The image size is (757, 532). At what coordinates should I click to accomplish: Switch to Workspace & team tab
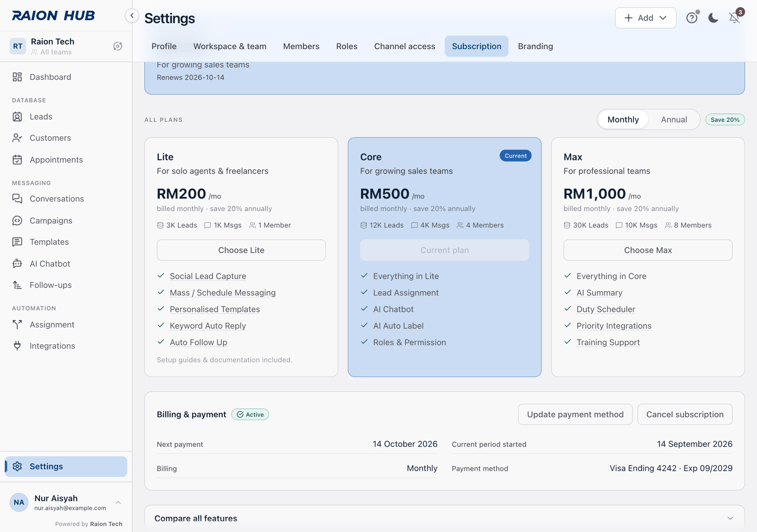(x=229, y=46)
